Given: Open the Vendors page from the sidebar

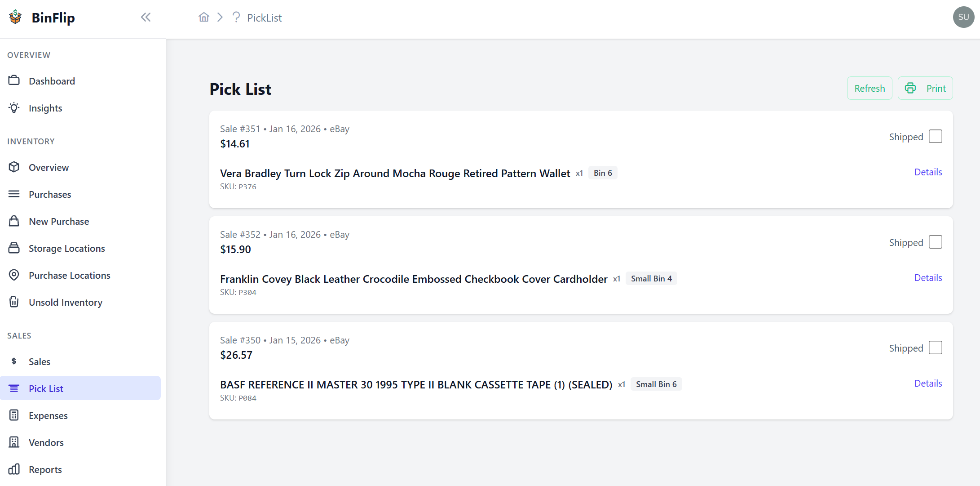Looking at the screenshot, I should pos(46,442).
